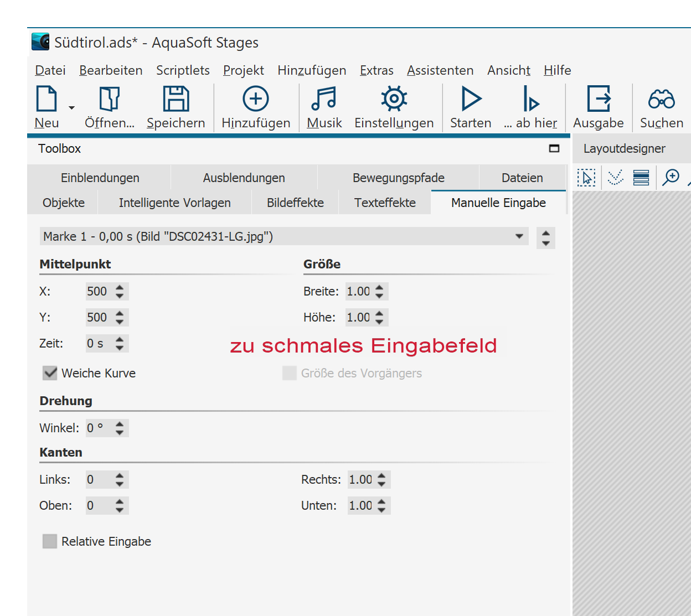Open the Hilfe menu
Image resolution: width=691 pixels, height=616 pixels.
558,70
